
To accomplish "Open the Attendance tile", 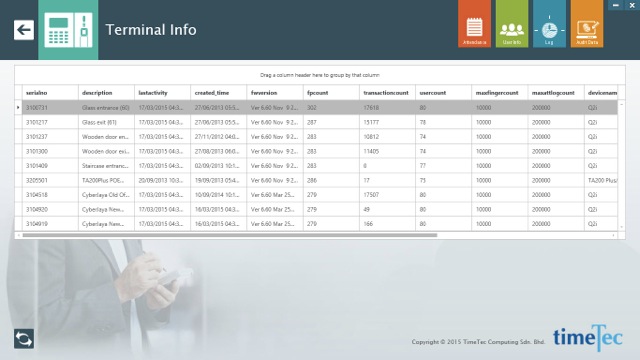I will tap(474, 24).
